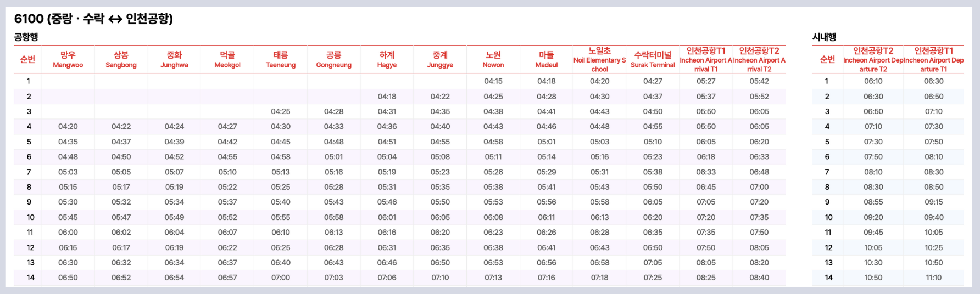This screenshot has height=294, width=980.
Task: Select 10:25 T1 departure in 시내행 row 12
Action: pyautogui.click(x=933, y=248)
